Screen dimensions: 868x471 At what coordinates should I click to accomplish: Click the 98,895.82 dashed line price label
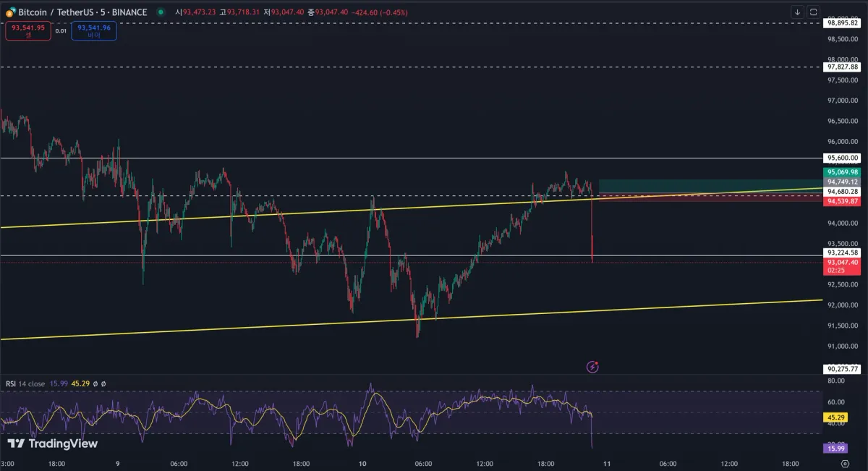pos(843,23)
